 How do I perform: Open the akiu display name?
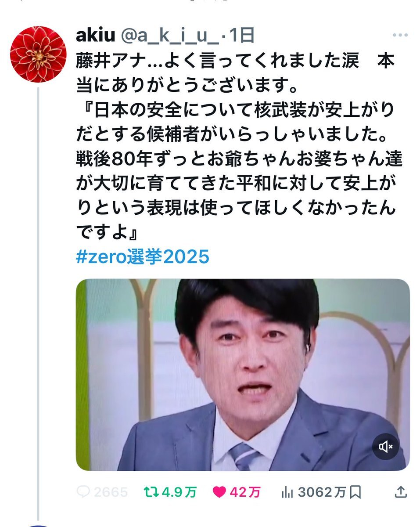[95, 36]
